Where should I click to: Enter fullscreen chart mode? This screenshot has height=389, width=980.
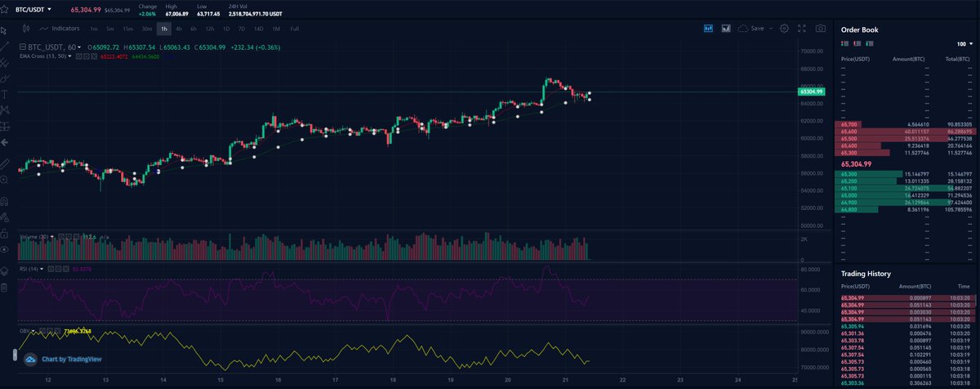[x=802, y=28]
